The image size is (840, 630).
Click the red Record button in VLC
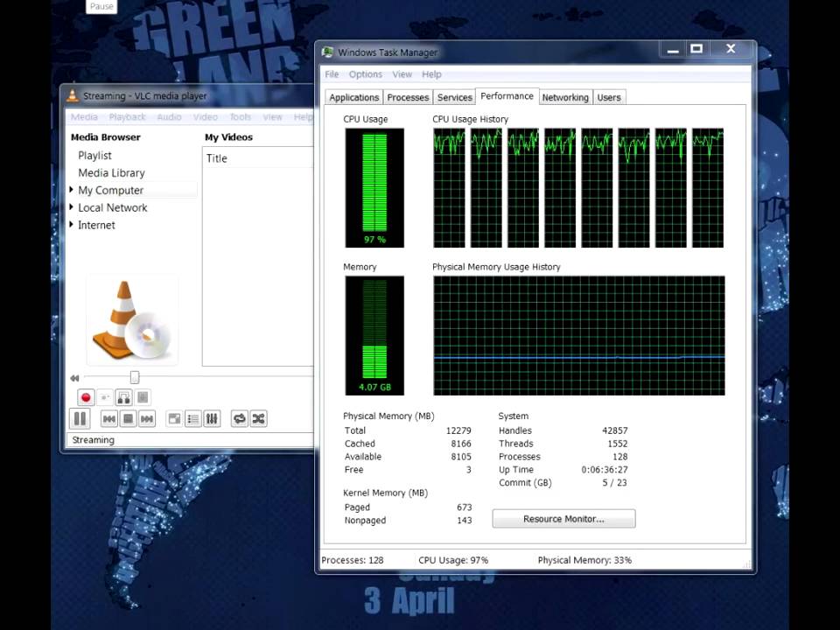85,397
